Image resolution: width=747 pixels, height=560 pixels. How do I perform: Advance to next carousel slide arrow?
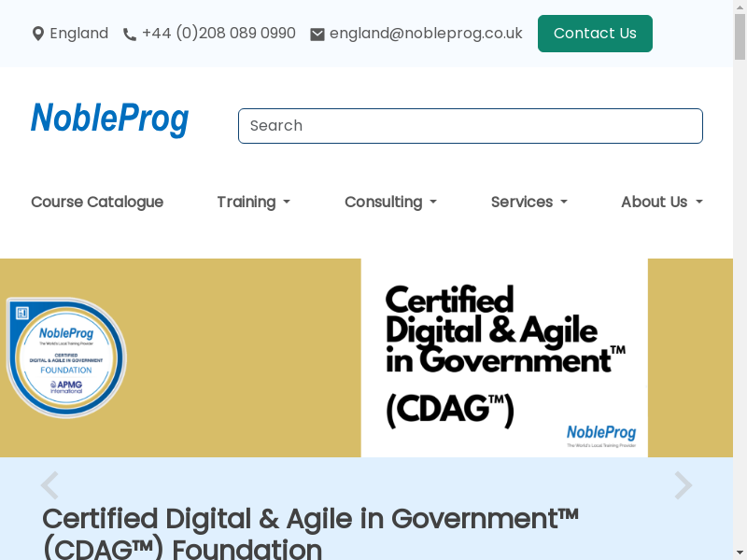684,485
